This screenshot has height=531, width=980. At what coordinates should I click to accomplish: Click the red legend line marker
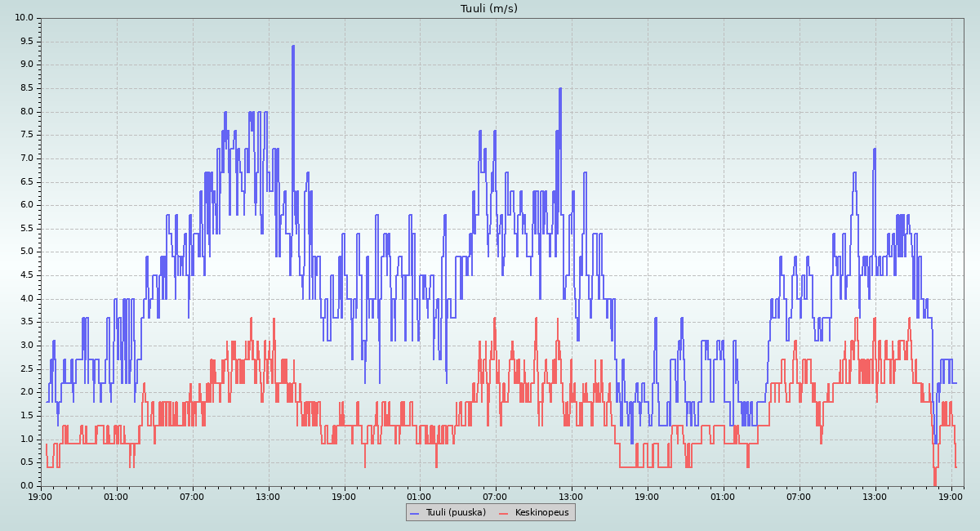504,513
